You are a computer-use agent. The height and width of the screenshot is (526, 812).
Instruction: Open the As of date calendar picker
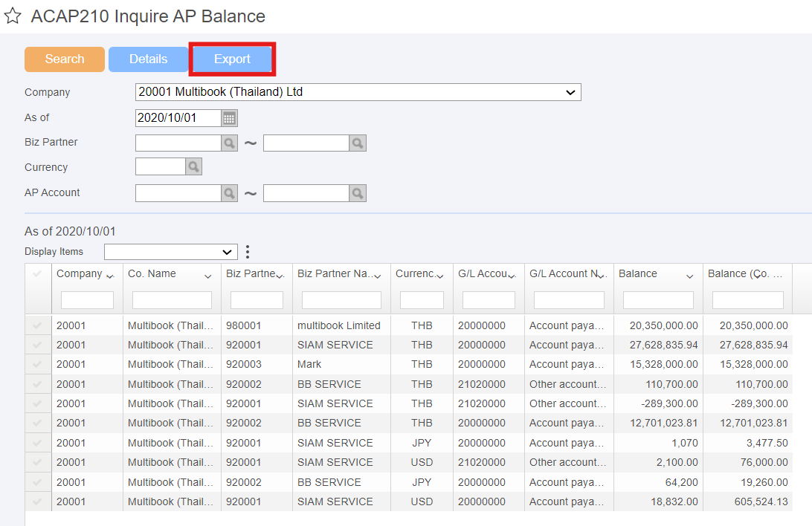[x=230, y=118]
